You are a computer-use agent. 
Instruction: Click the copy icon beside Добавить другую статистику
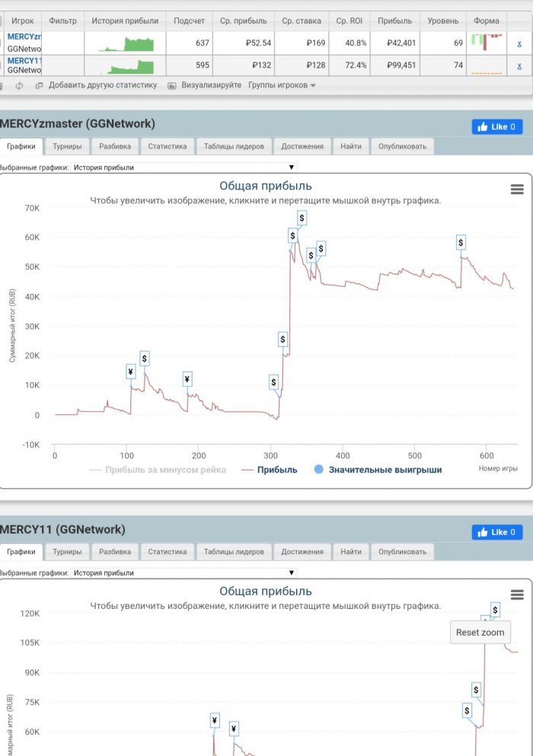point(39,85)
